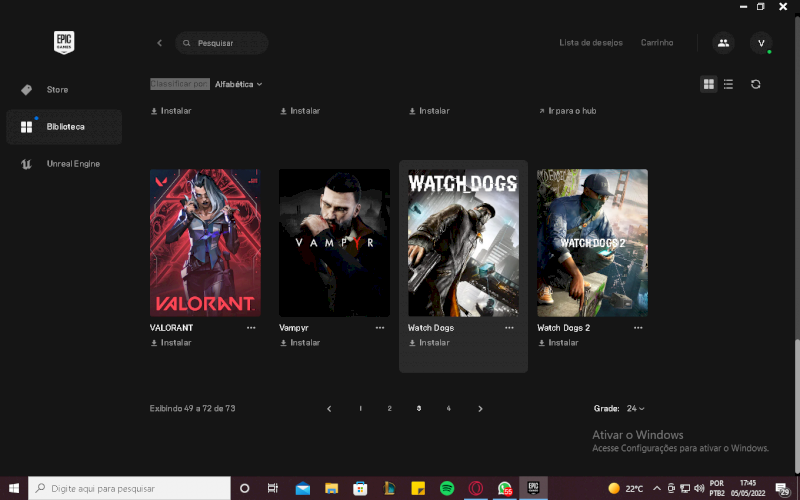The height and width of the screenshot is (500, 800).
Task: Open the Lista de desejos link
Action: pyautogui.click(x=590, y=43)
